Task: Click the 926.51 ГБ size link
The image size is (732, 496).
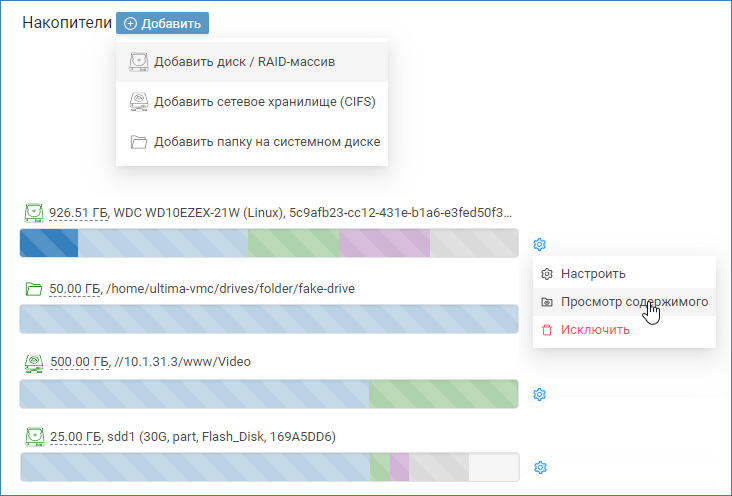Action: click(78, 213)
